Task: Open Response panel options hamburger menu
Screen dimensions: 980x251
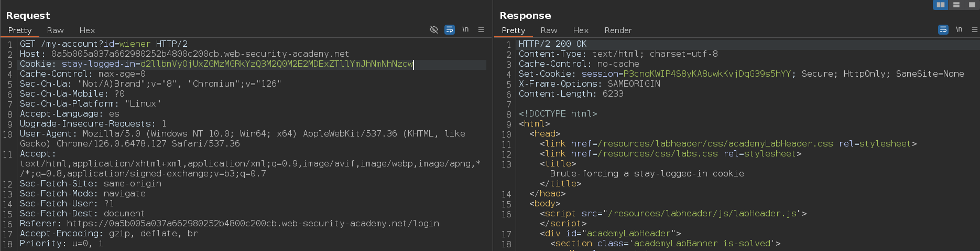Action: coord(974,30)
